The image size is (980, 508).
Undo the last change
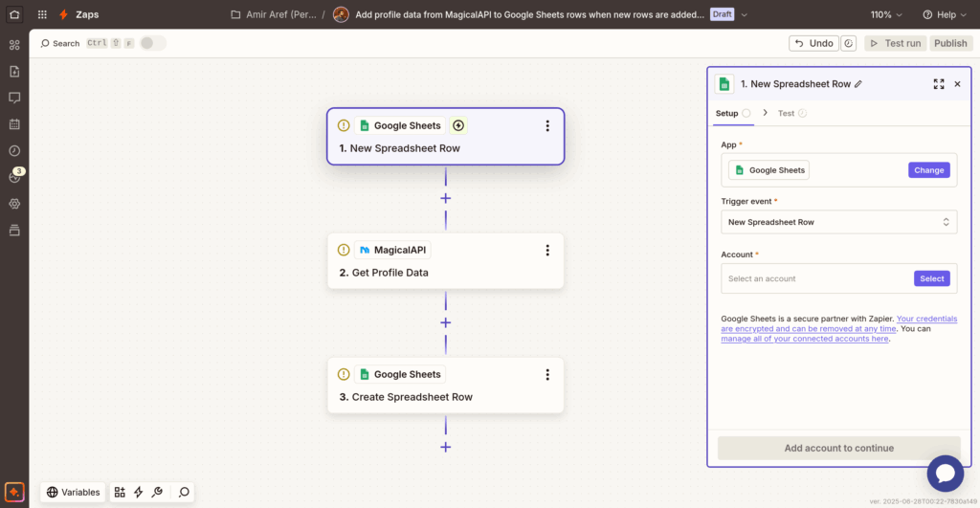point(813,43)
